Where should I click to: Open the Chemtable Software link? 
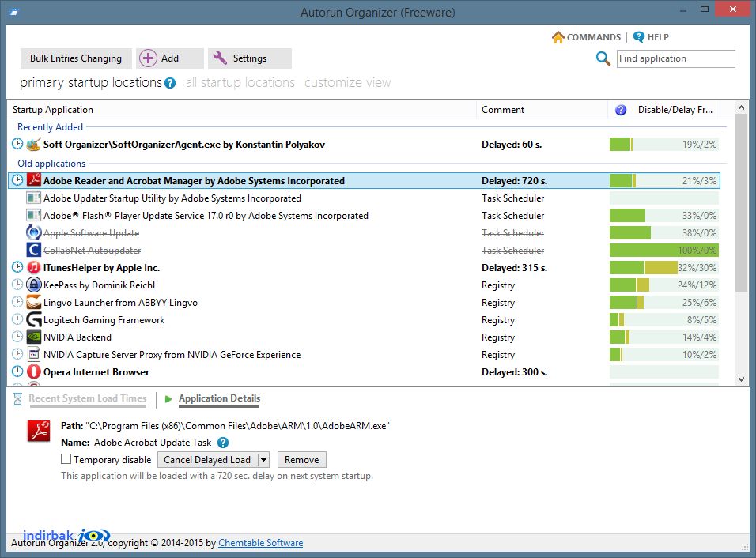260,543
